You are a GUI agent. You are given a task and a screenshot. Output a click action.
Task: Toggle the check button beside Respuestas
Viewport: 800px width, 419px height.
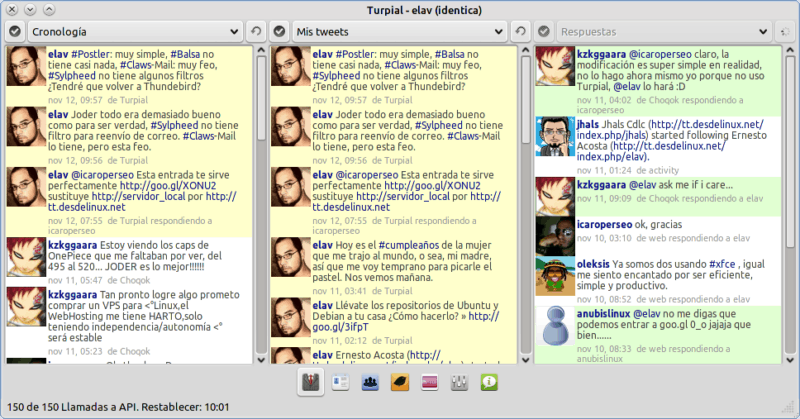click(543, 32)
